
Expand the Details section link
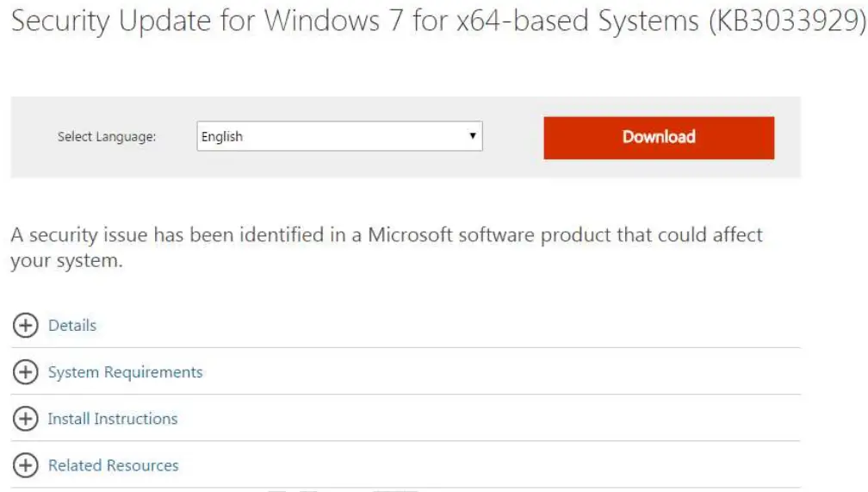point(72,326)
